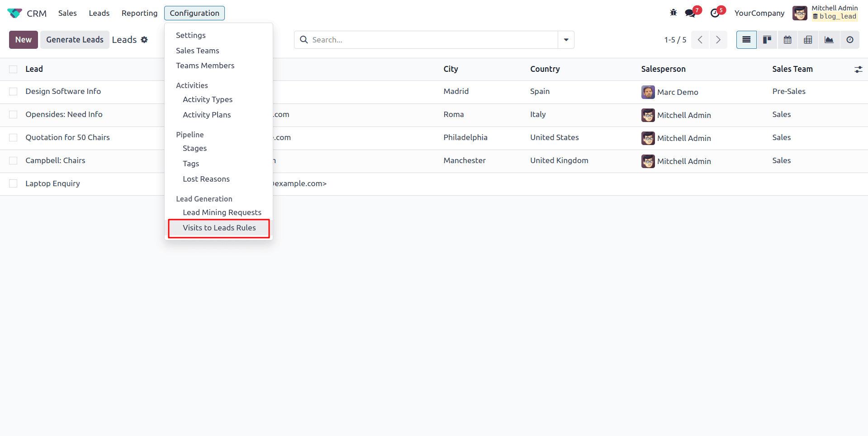The image size is (868, 436).
Task: Go to the next page of leads
Action: tap(718, 40)
